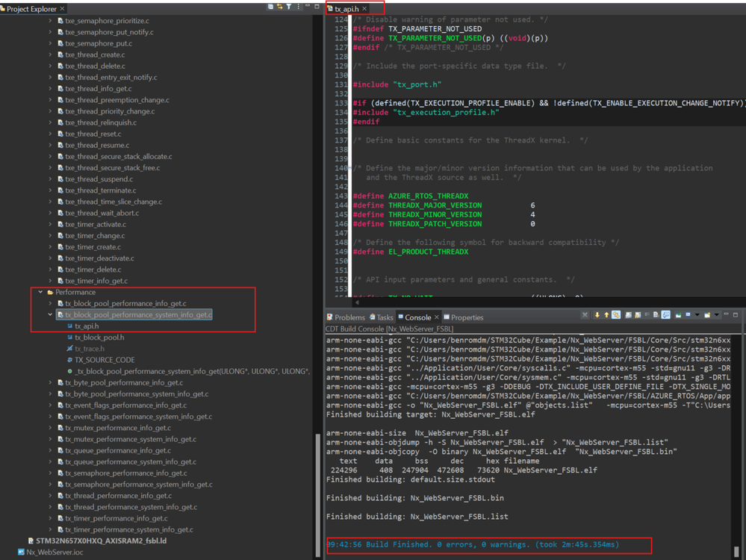Click the Pin Console icon
Screen dimensions: 746x560
click(x=679, y=315)
